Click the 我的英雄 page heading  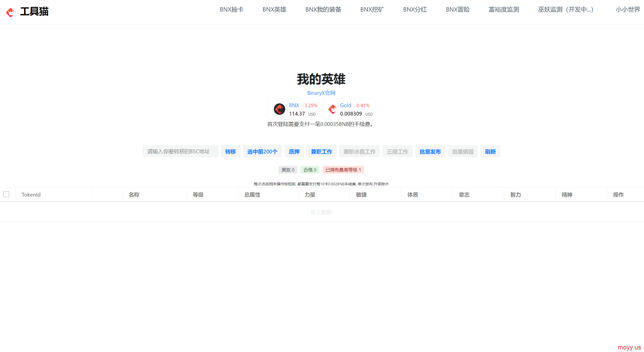[321, 79]
